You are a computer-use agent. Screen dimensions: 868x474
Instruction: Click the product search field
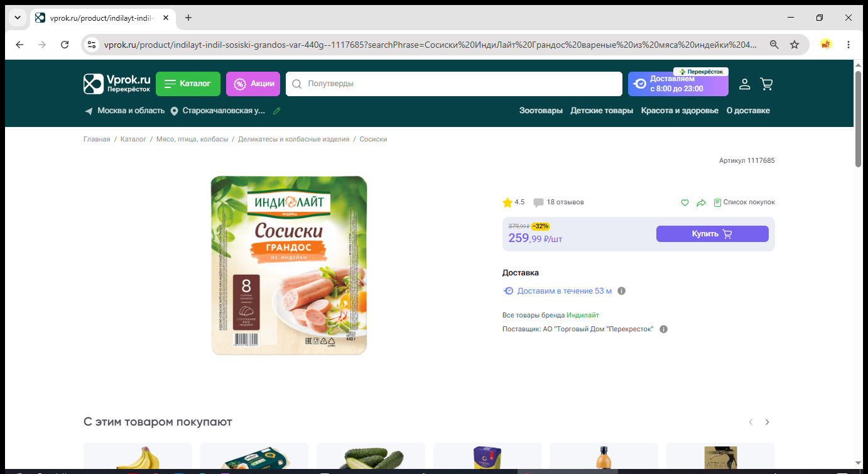pos(454,84)
